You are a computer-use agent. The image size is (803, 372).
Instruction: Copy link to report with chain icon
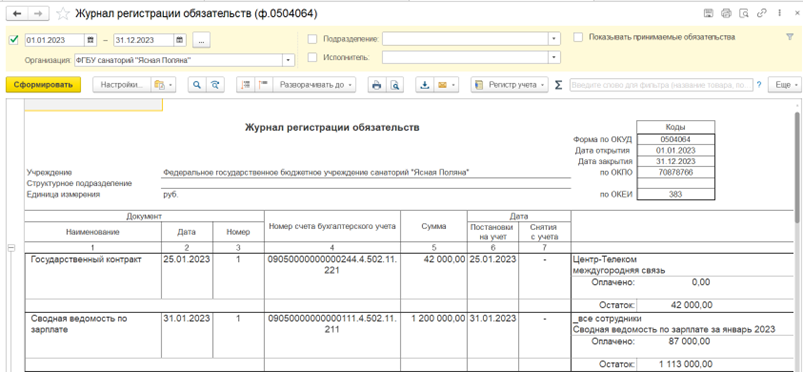(x=761, y=14)
